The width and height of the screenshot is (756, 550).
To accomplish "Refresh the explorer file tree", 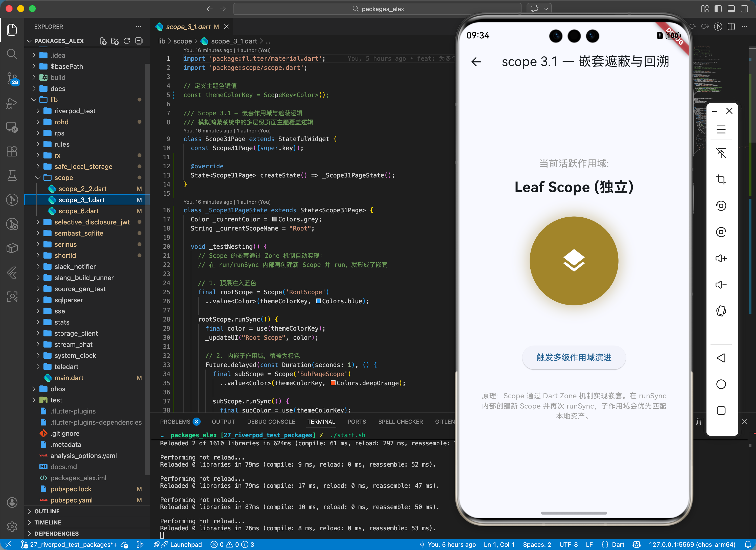I will 127,41.
